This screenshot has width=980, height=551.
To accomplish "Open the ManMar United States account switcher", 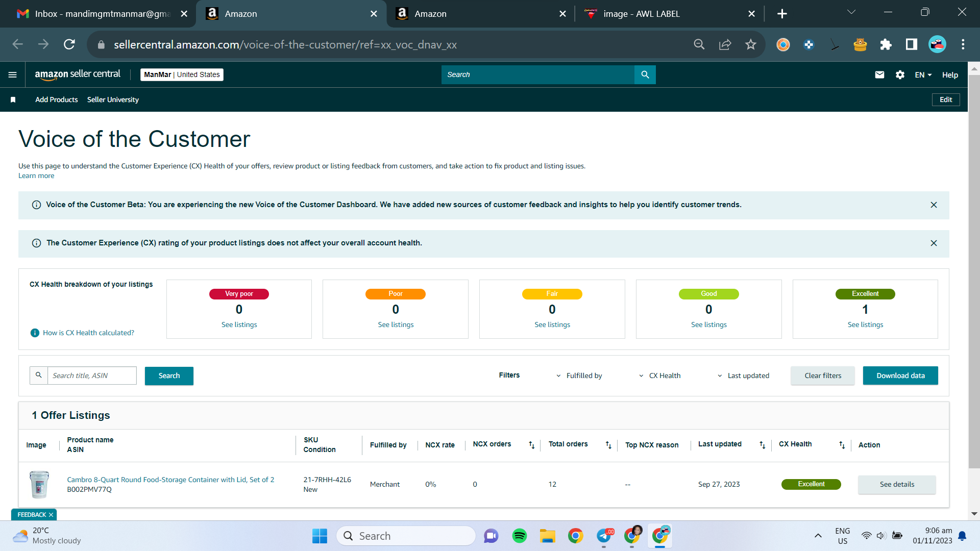I will (182, 75).
